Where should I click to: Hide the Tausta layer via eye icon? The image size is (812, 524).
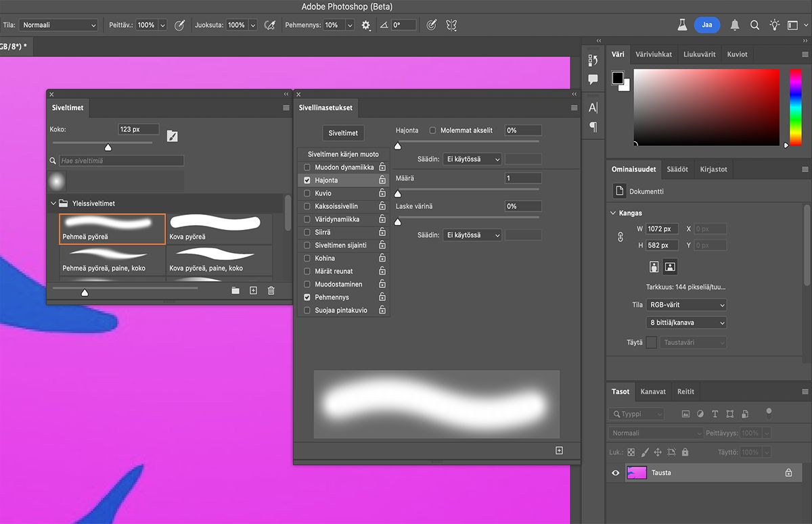point(616,473)
